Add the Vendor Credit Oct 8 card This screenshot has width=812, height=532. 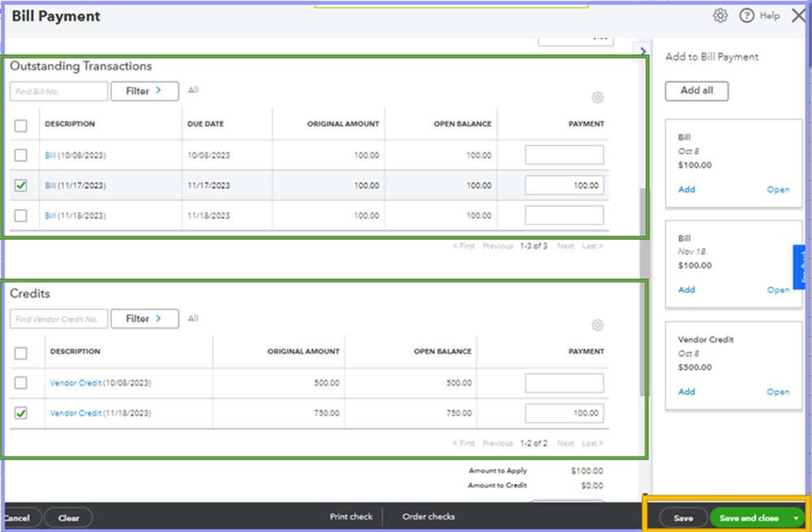click(687, 391)
